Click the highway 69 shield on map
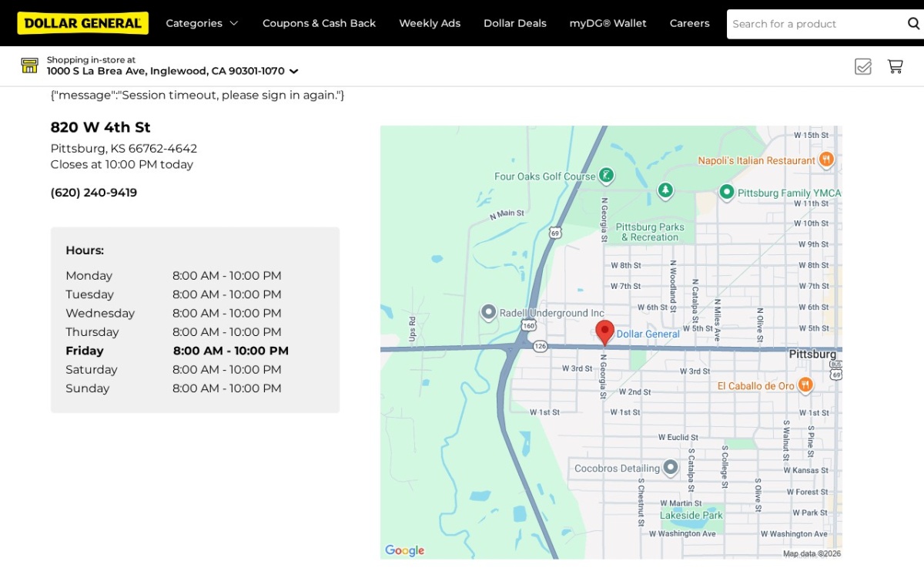The height and width of the screenshot is (578, 924). [555, 232]
